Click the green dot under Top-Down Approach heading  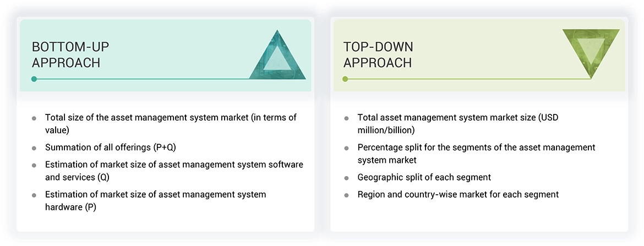pos(345,79)
